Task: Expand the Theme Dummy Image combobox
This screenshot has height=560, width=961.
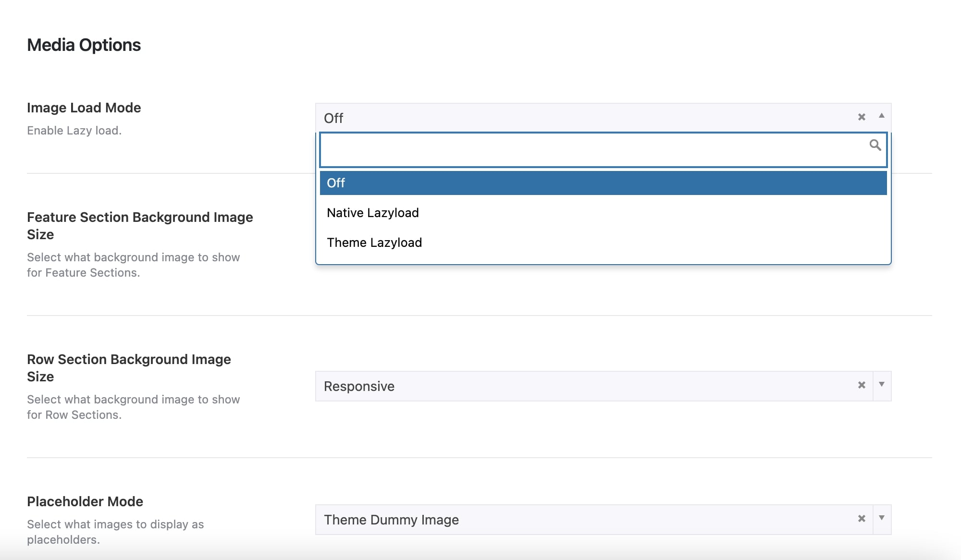Action: point(881,518)
